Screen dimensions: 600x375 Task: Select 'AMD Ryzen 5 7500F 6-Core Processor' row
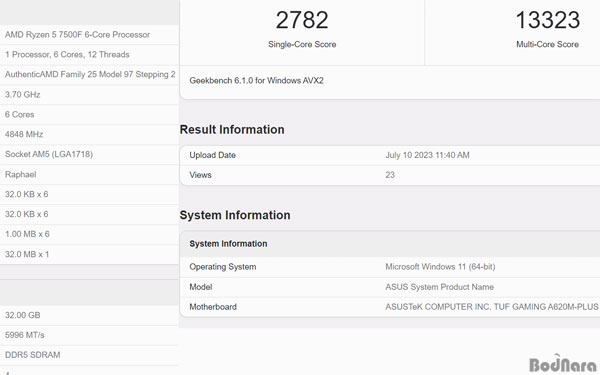(89, 35)
